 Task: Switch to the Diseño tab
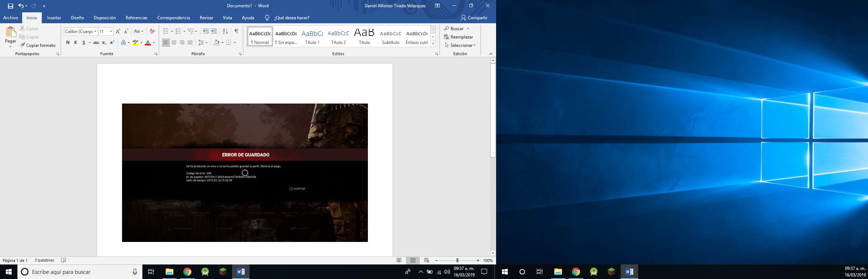pyautogui.click(x=77, y=18)
